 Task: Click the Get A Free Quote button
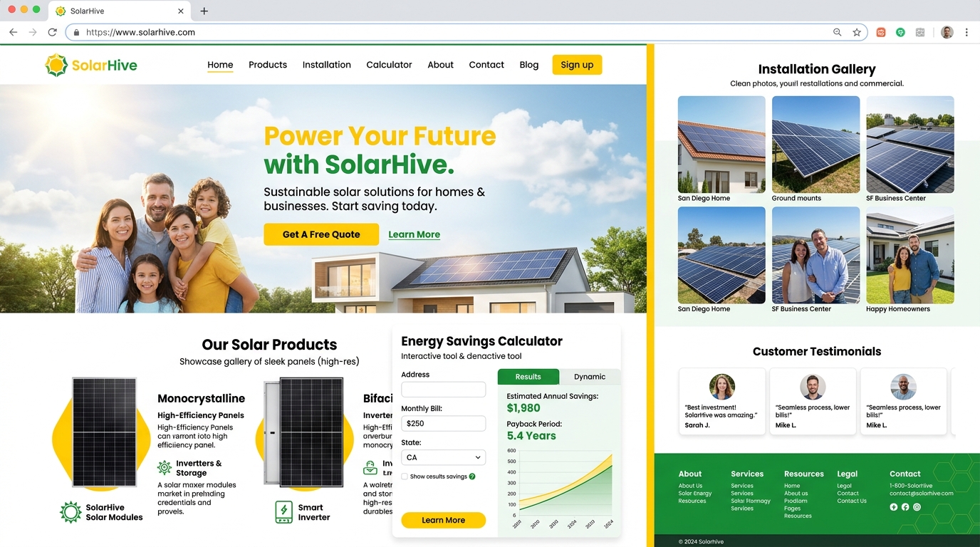pos(321,234)
